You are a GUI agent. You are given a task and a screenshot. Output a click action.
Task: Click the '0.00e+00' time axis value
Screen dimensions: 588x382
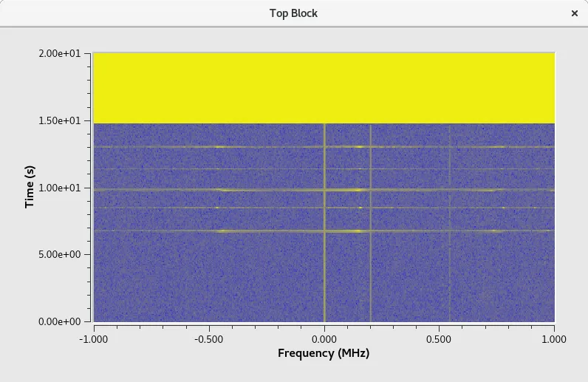click(x=60, y=321)
